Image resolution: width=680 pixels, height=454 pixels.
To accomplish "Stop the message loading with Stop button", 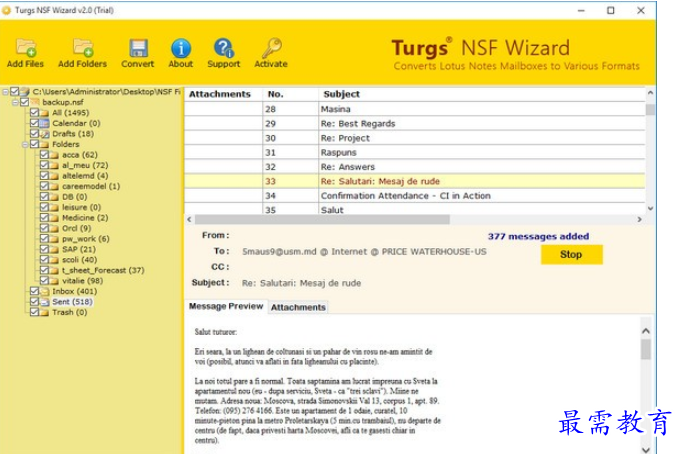I will coord(571,255).
